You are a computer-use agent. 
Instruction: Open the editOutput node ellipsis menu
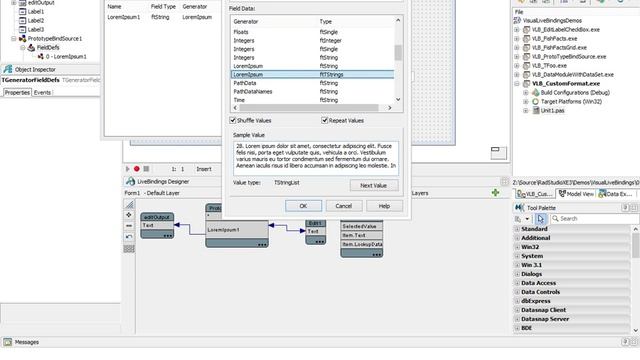tap(168, 236)
